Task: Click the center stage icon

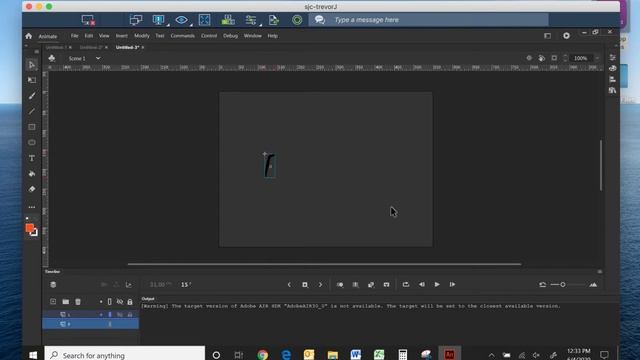Action: (529, 58)
